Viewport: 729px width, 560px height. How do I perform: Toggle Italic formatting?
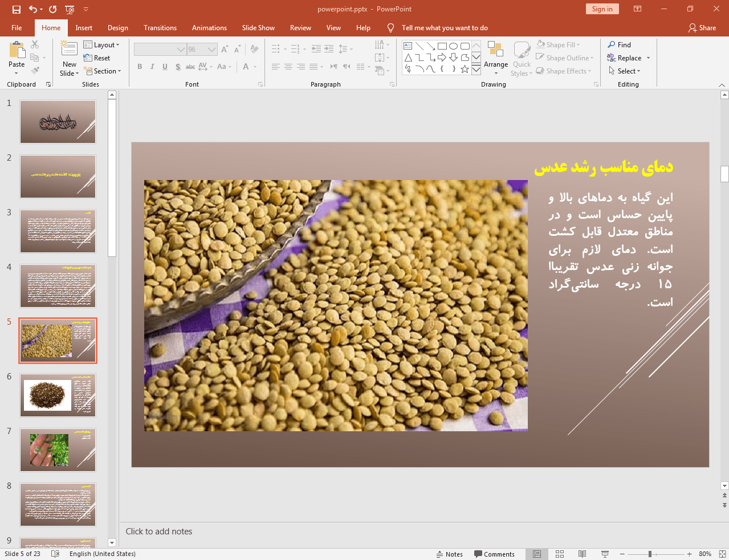[152, 67]
